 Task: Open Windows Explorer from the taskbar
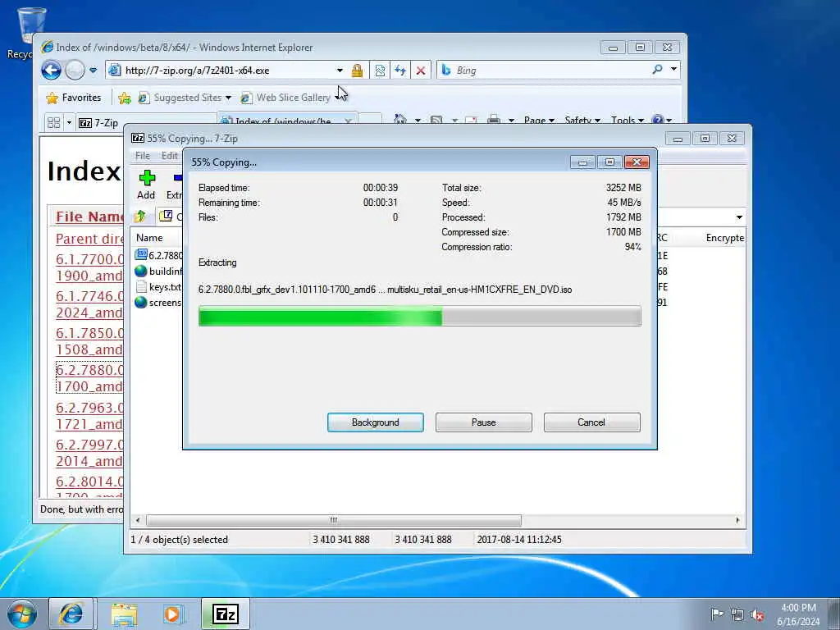point(125,614)
